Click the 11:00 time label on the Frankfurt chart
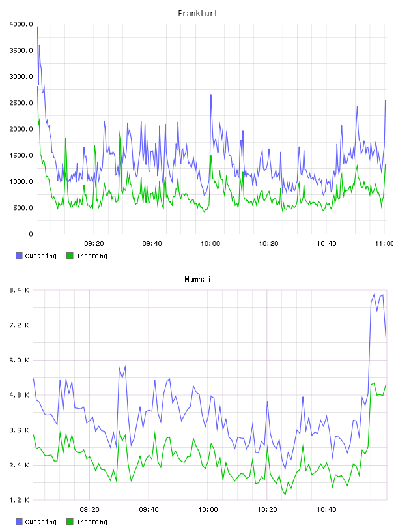The width and height of the screenshot is (396, 532). coord(384,244)
